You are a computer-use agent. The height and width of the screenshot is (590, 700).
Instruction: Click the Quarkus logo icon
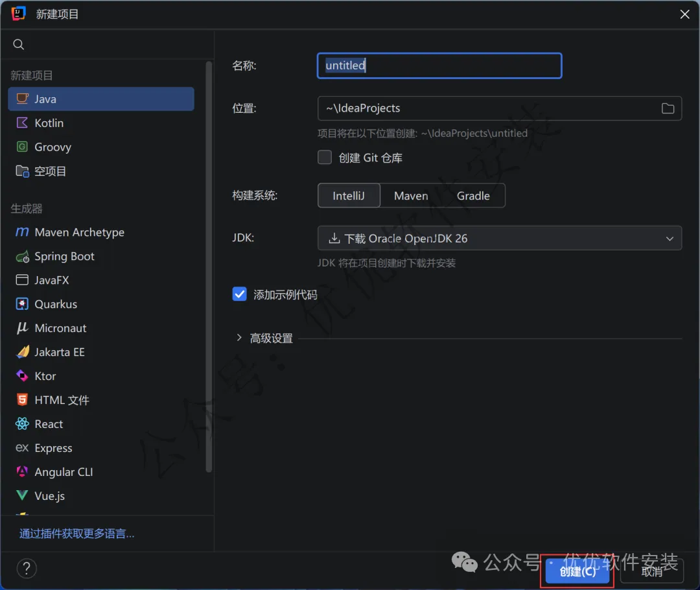coord(22,304)
